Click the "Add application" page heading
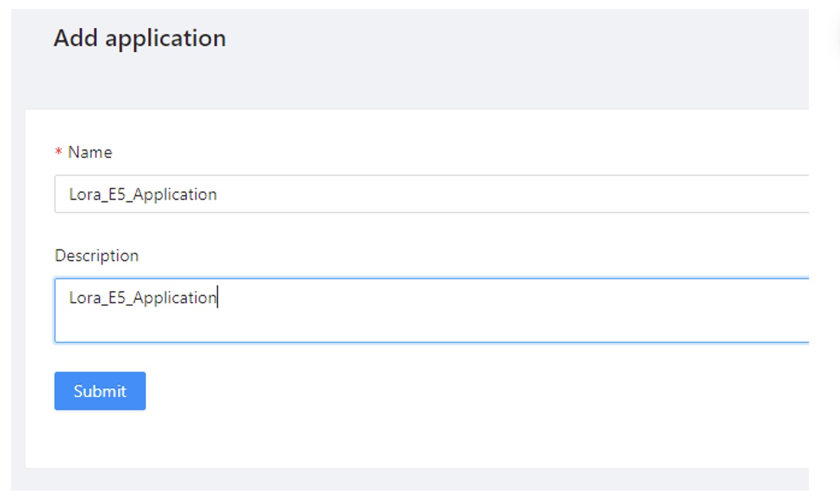Image resolution: width=840 pixels, height=504 pixels. [140, 38]
